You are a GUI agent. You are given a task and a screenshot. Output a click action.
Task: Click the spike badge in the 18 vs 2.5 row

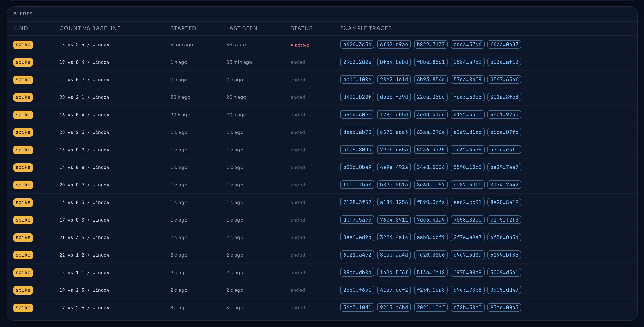click(x=23, y=45)
